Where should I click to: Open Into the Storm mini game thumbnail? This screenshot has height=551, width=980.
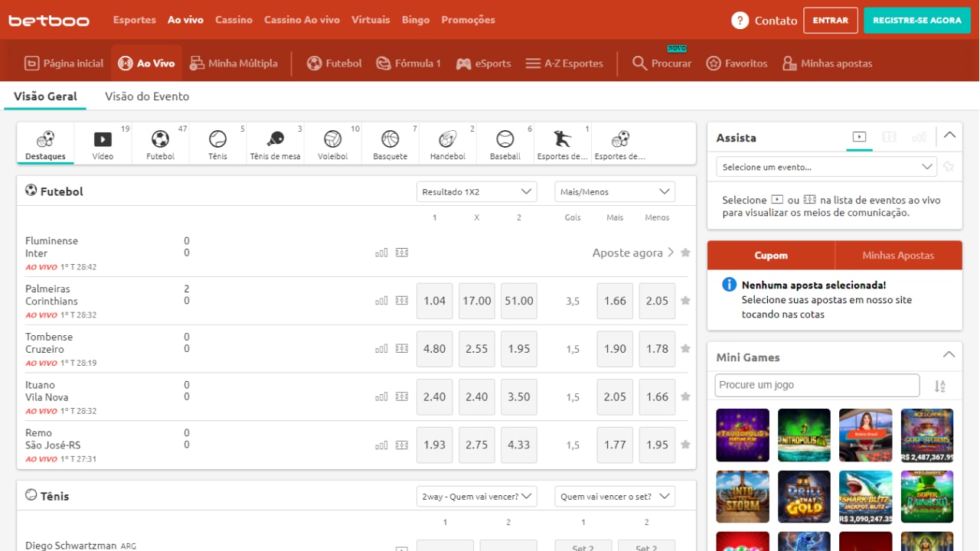point(743,497)
